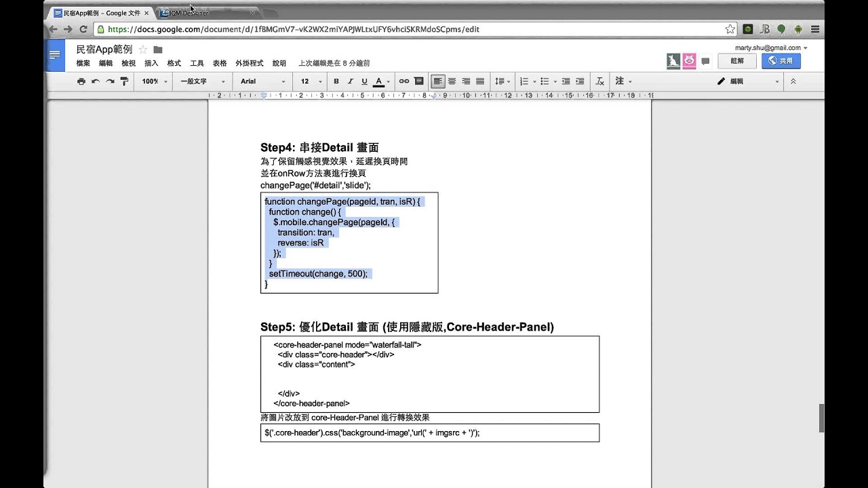The height and width of the screenshot is (488, 868).
Task: Open the 注 input tools dropdown
Action: [623, 81]
